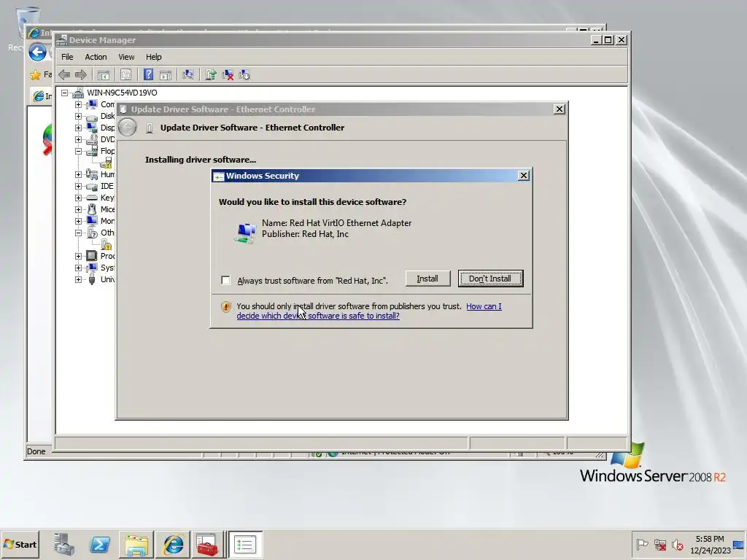Open Server Manager from the taskbar
This screenshot has width=747, height=560.
coord(64,544)
